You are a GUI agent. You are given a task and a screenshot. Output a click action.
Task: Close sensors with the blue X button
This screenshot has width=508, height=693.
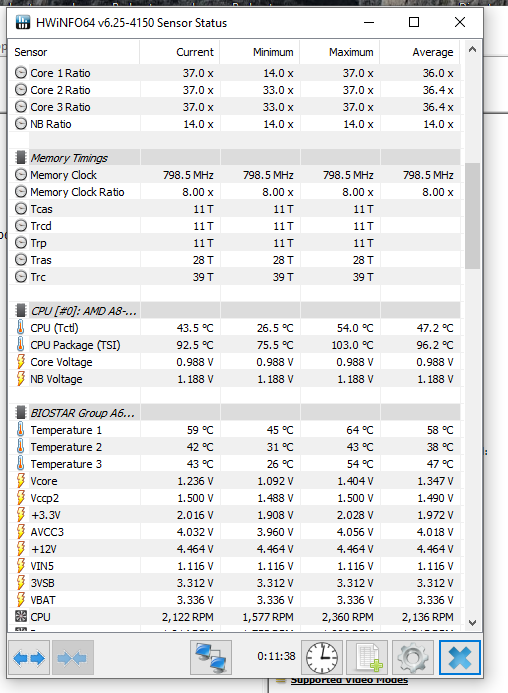(460, 658)
